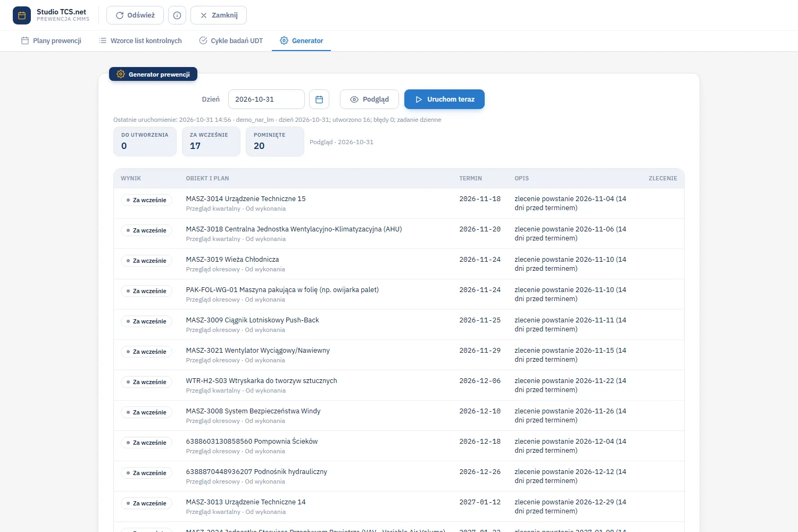
Task: Click the WYNIK column header
Action: [x=131, y=178]
